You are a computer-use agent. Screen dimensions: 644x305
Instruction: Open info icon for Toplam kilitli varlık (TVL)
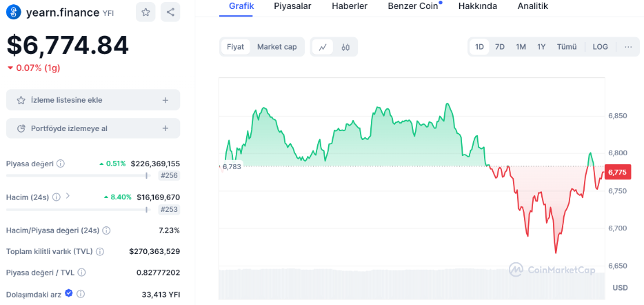pyautogui.click(x=100, y=251)
